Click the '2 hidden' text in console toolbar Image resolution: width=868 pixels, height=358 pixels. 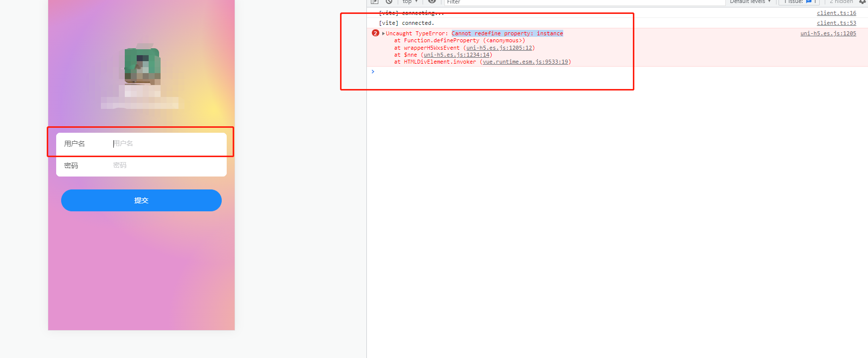[841, 1]
